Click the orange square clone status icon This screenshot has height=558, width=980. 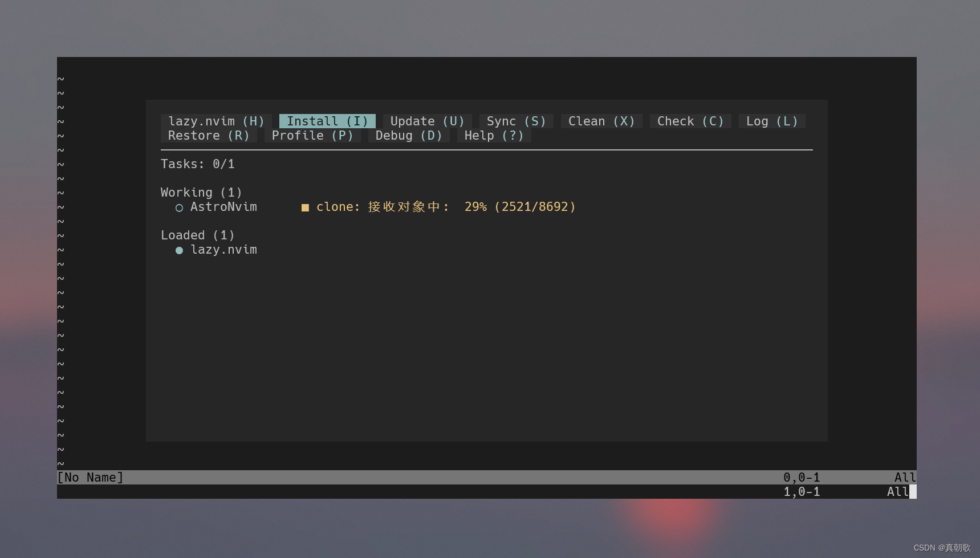[305, 208]
